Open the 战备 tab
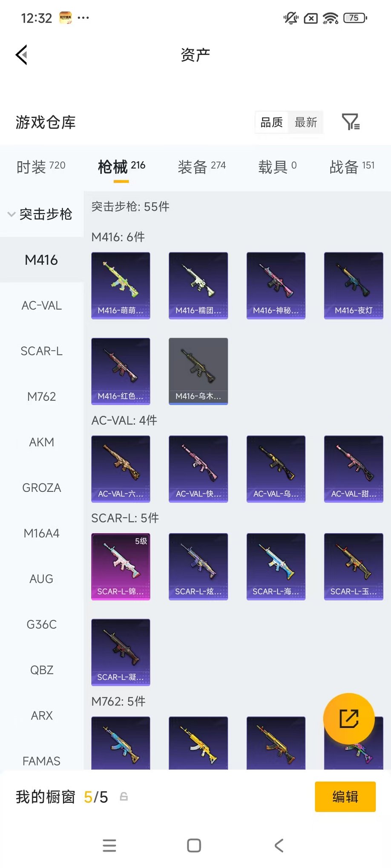Viewport: 391px width, 868px height. 352,167
